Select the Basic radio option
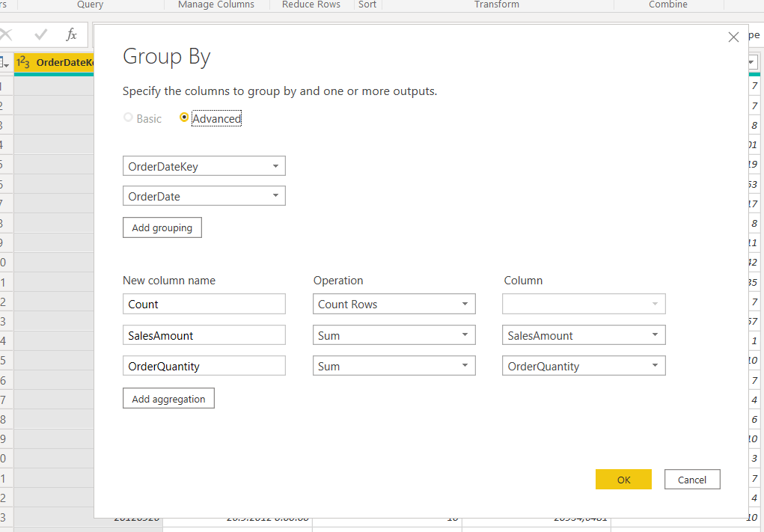The image size is (764, 532). 129,118
